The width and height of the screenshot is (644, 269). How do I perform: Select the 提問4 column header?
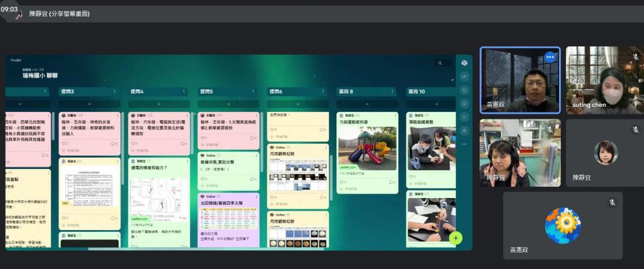pos(138,91)
